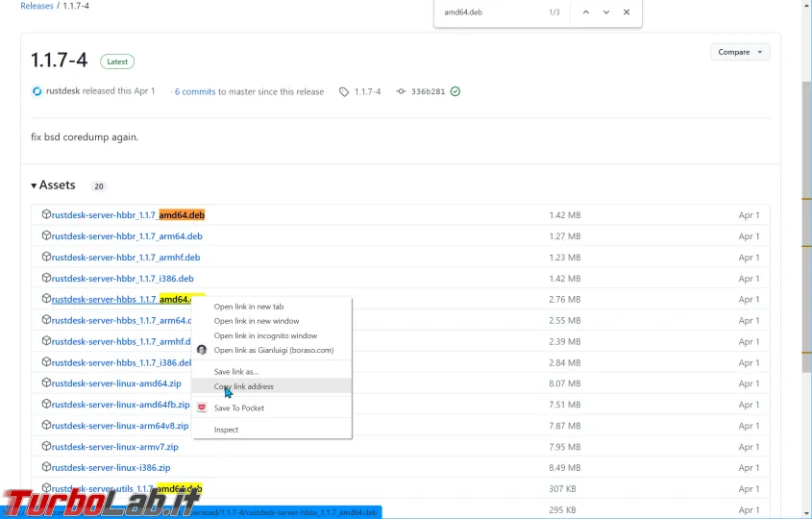Download rustdesk-server-hbbr_1.1.7_amd64.deb
Screen dimensions: 812x519
coord(128,215)
